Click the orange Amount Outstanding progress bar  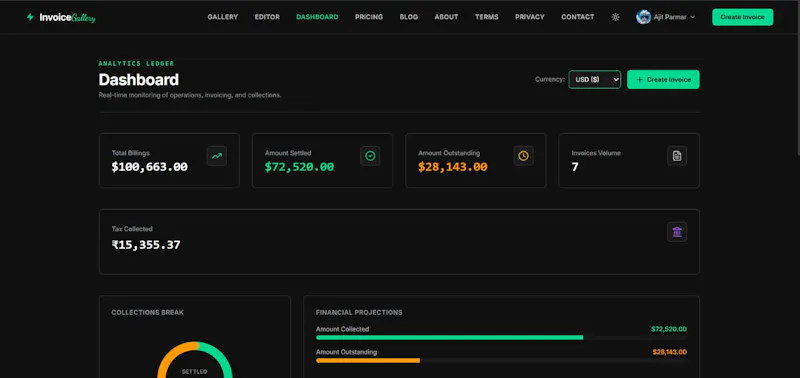coord(368,361)
